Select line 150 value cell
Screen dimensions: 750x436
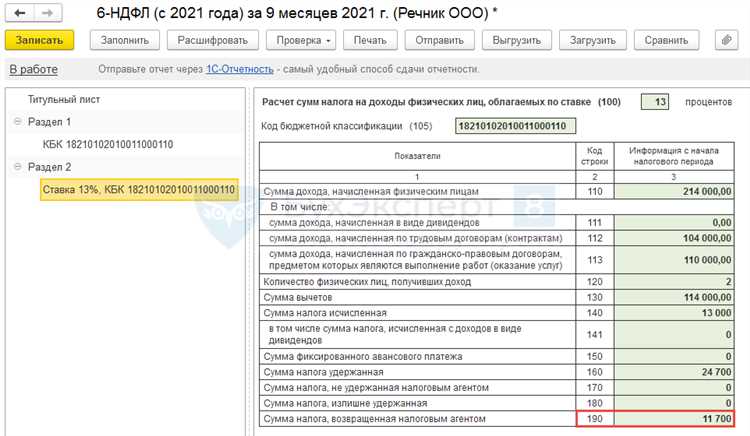tap(674, 356)
